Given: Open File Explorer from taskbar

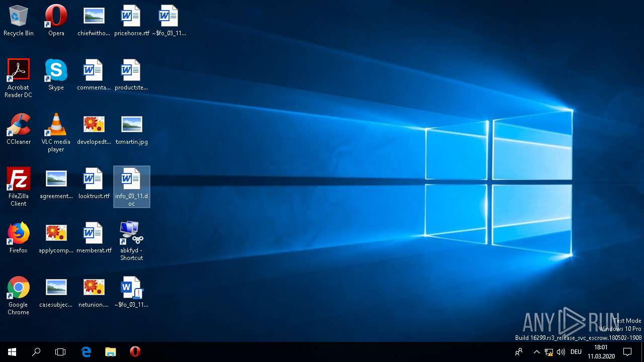Looking at the screenshot, I should click(x=110, y=352).
